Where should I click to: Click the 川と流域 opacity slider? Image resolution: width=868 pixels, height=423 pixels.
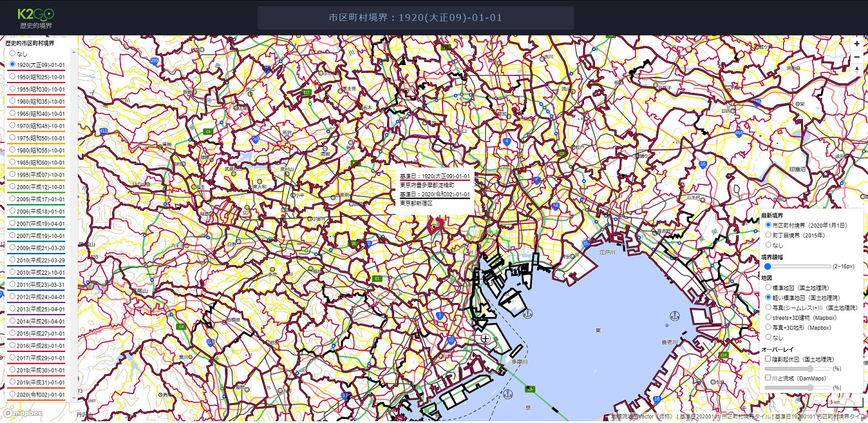coord(797,387)
